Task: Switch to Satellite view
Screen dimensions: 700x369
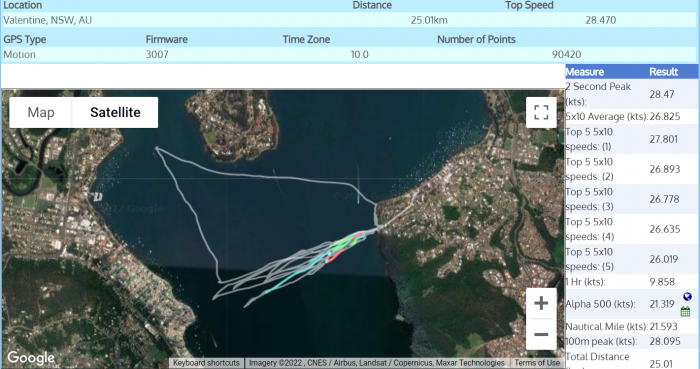Action: pos(115,112)
